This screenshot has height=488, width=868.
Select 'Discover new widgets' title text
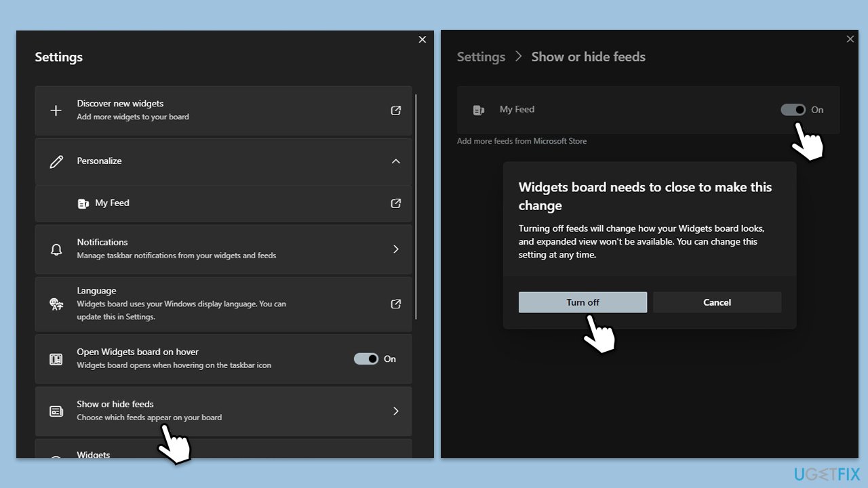[x=120, y=104]
